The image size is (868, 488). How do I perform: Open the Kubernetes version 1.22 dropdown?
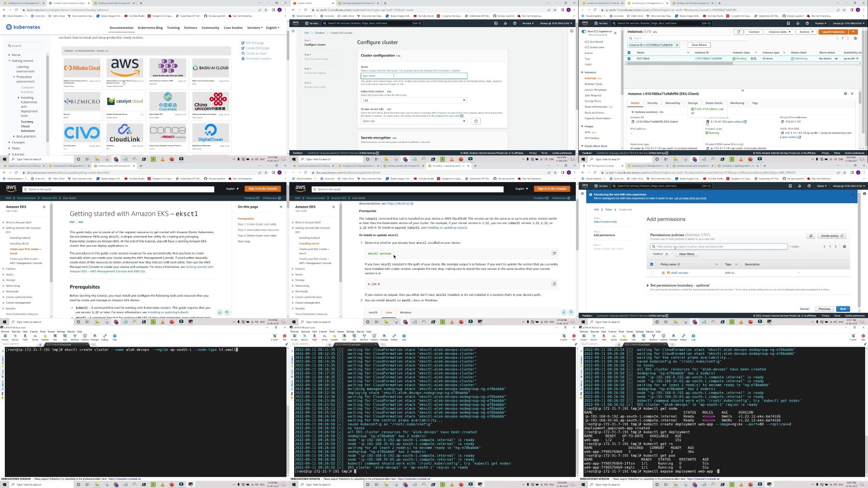coord(414,100)
